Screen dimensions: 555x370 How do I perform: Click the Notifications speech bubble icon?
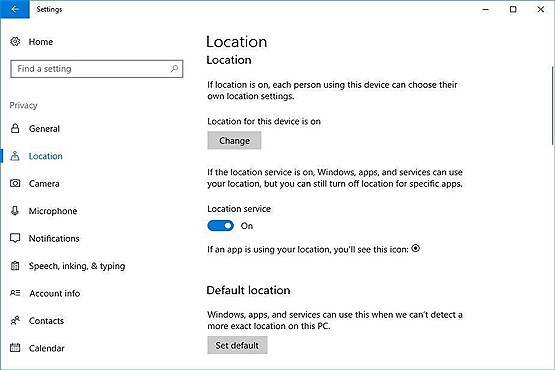(15, 238)
